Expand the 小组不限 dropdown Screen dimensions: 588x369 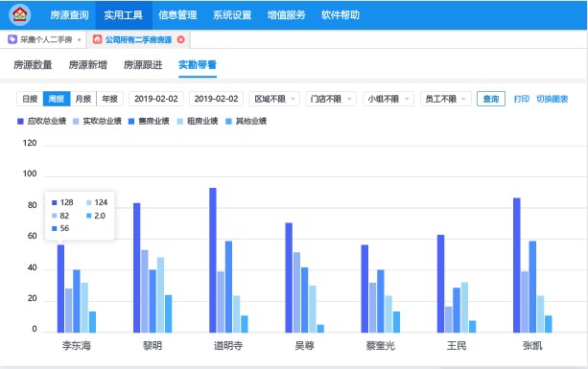pyautogui.click(x=388, y=99)
